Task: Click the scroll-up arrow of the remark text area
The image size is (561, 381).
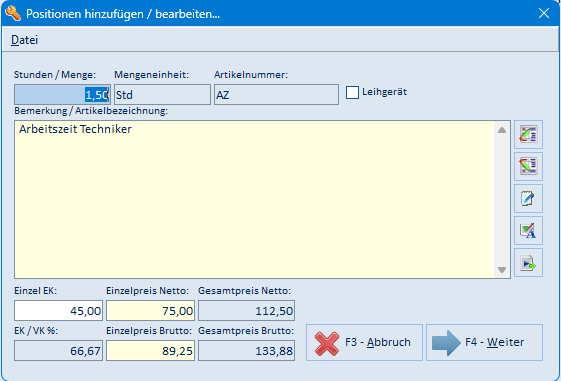Action: coord(502,130)
